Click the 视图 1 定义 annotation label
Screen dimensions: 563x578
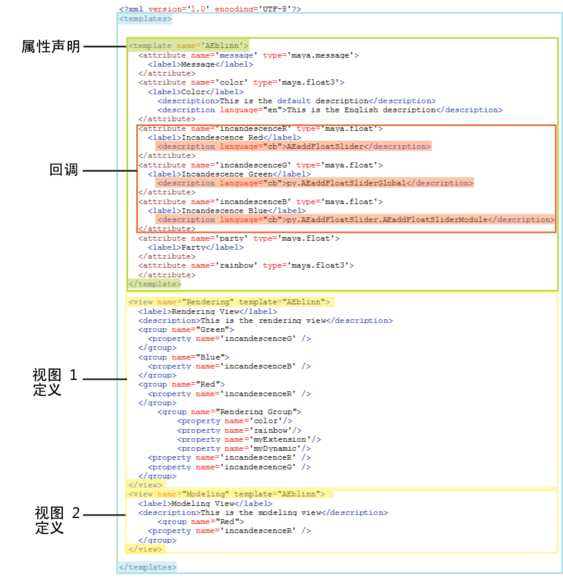55,382
